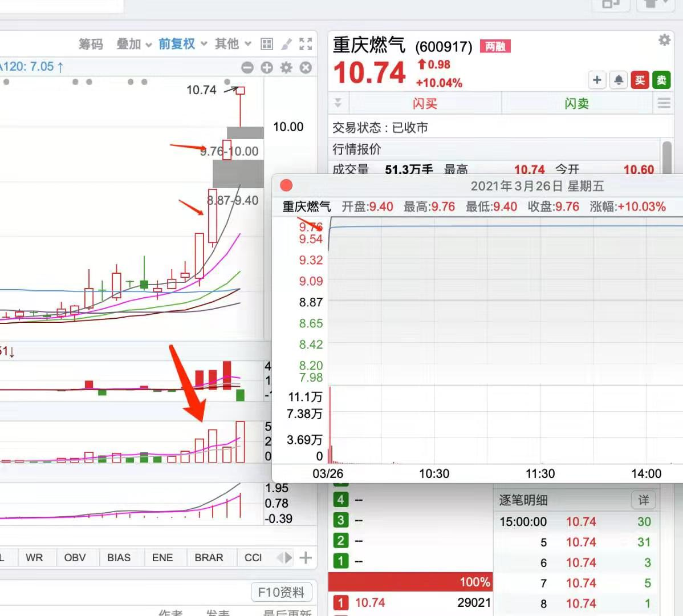Viewport: 683px width, 616px height.
Task: Click the 详 detail button for 逐笔明细
Action: (643, 500)
